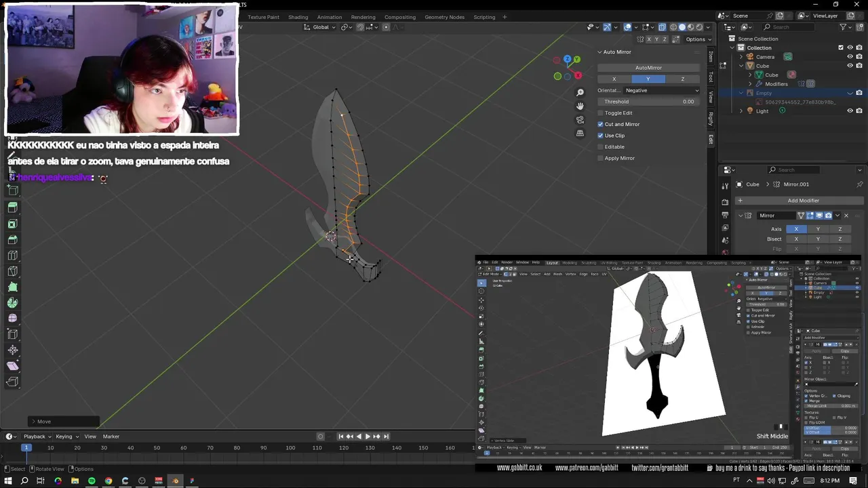Toggle Mirror modifier Axis Y
Image resolution: width=868 pixels, height=488 pixels.
pyautogui.click(x=818, y=229)
